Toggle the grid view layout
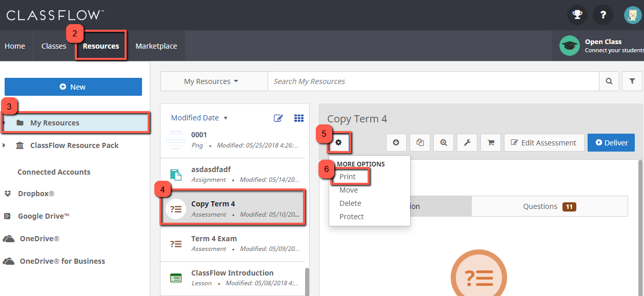The width and height of the screenshot is (644, 296). (x=299, y=118)
